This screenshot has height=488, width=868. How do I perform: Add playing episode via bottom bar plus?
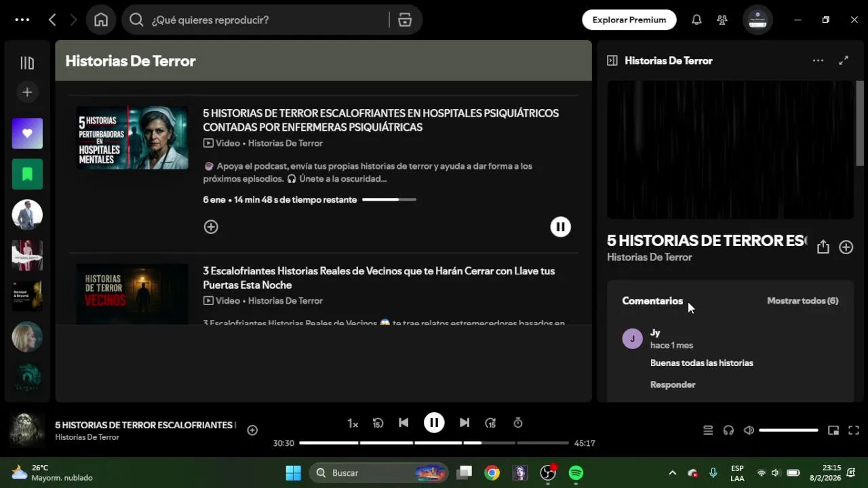pyautogui.click(x=252, y=430)
